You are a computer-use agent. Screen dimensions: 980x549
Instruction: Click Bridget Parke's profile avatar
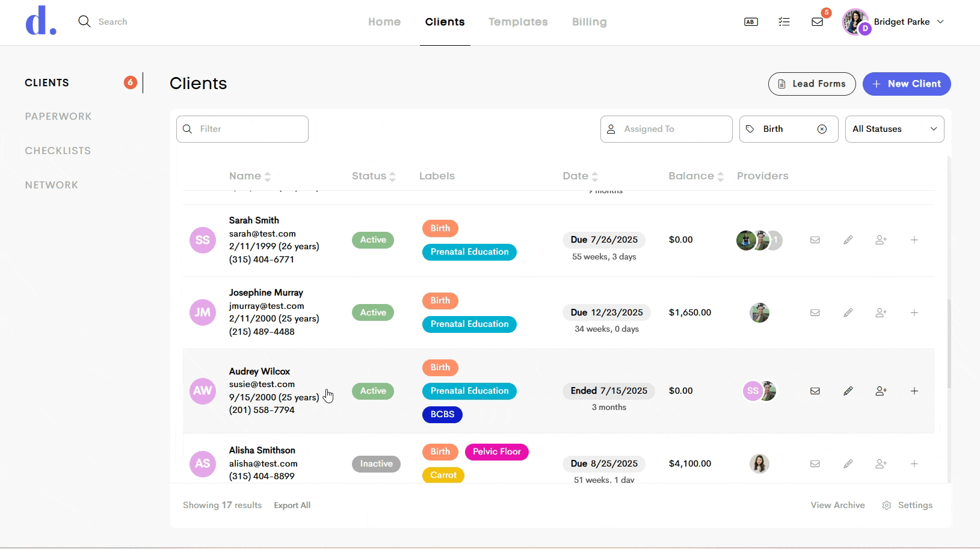[x=855, y=22]
